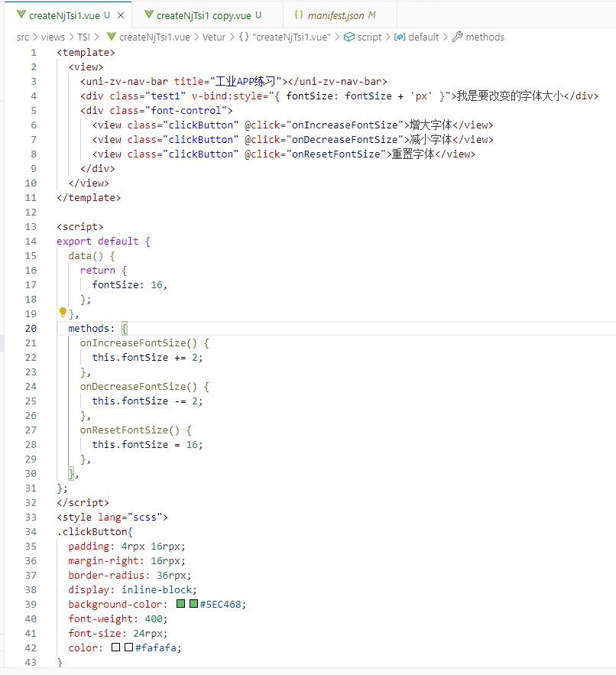Click '</template>' closing tag
Viewport: 616px width, 675px height.
click(89, 198)
